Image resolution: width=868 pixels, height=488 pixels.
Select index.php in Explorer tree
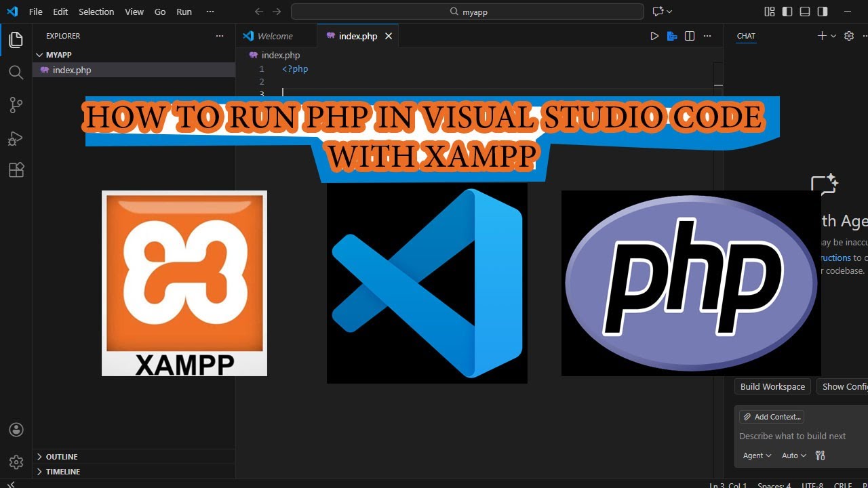point(134,70)
